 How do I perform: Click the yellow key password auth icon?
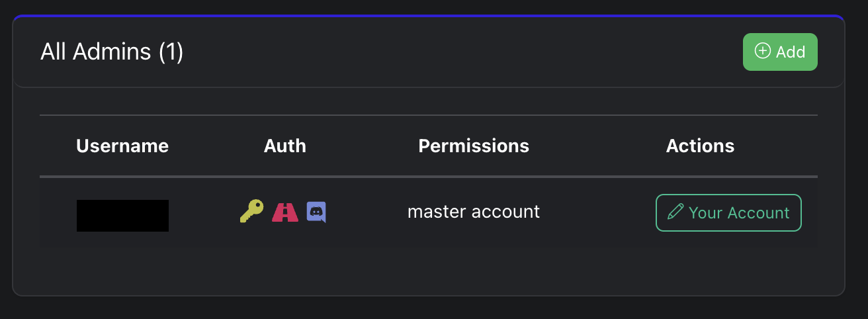tap(251, 212)
